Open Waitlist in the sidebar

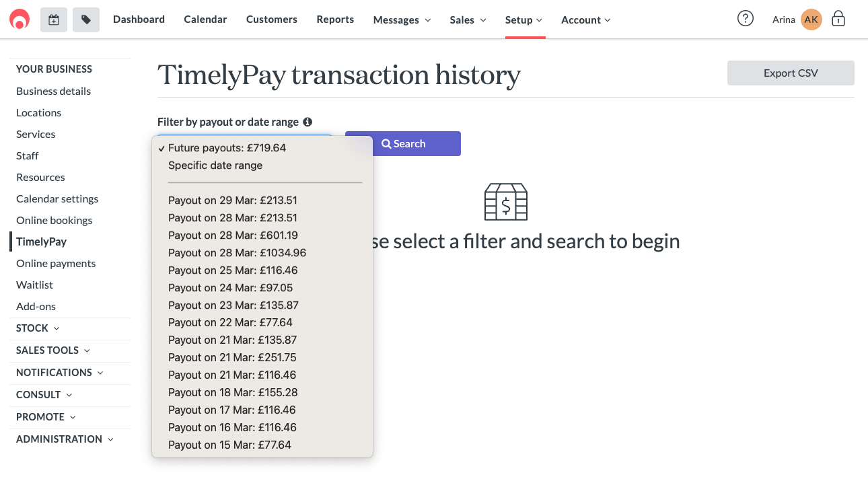tap(34, 285)
